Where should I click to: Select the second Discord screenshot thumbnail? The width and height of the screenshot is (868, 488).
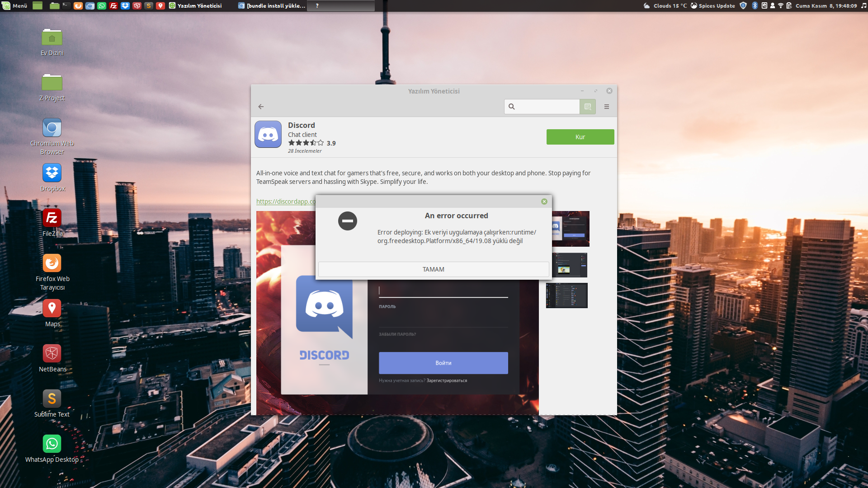[570, 265]
